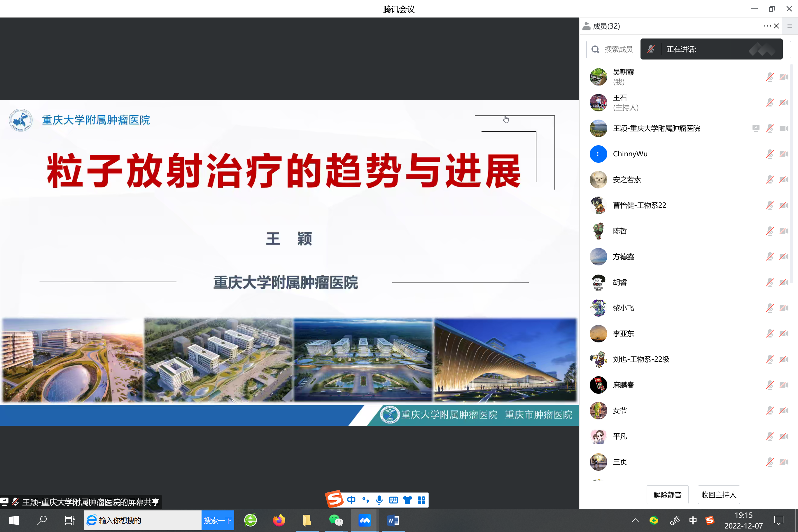The width and height of the screenshot is (798, 532).
Task: Open 360 browser from taskbar
Action: [x=251, y=520]
